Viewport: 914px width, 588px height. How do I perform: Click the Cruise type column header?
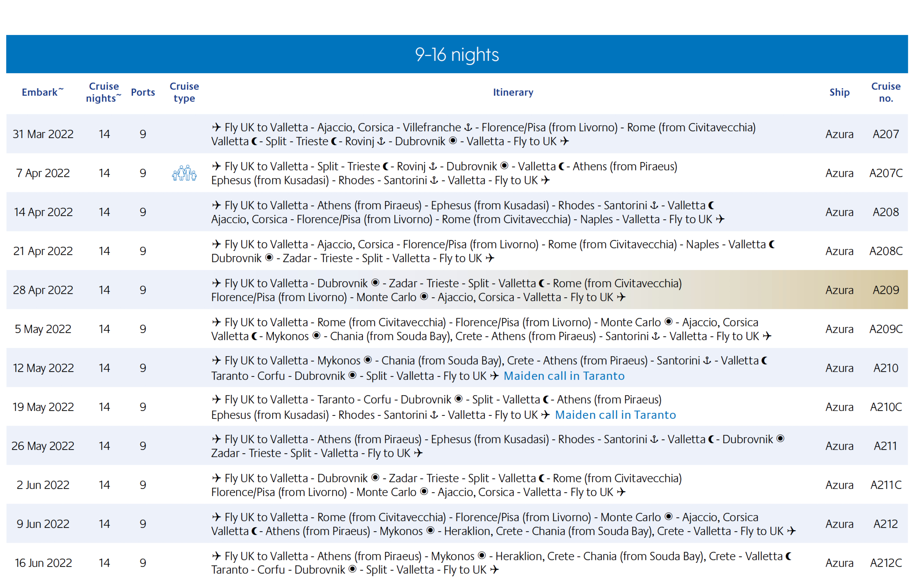tap(184, 92)
